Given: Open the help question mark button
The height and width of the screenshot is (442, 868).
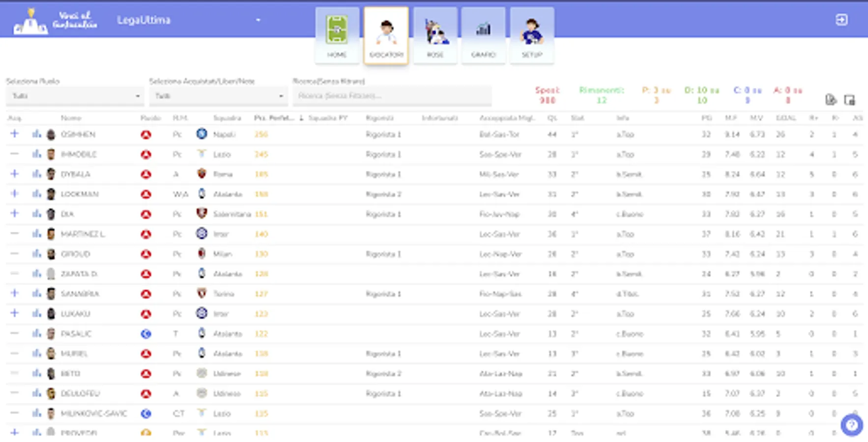Looking at the screenshot, I should coord(851,425).
